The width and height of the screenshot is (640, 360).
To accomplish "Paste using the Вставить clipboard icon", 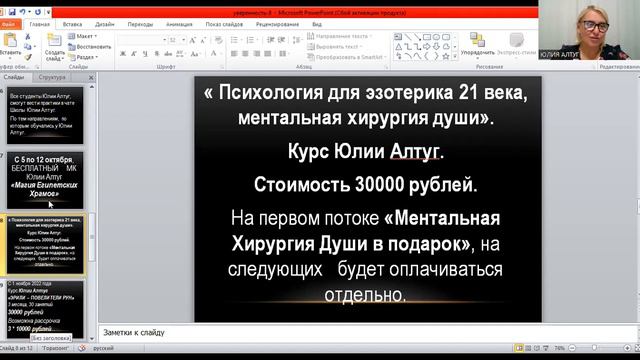I will [x=10, y=40].
